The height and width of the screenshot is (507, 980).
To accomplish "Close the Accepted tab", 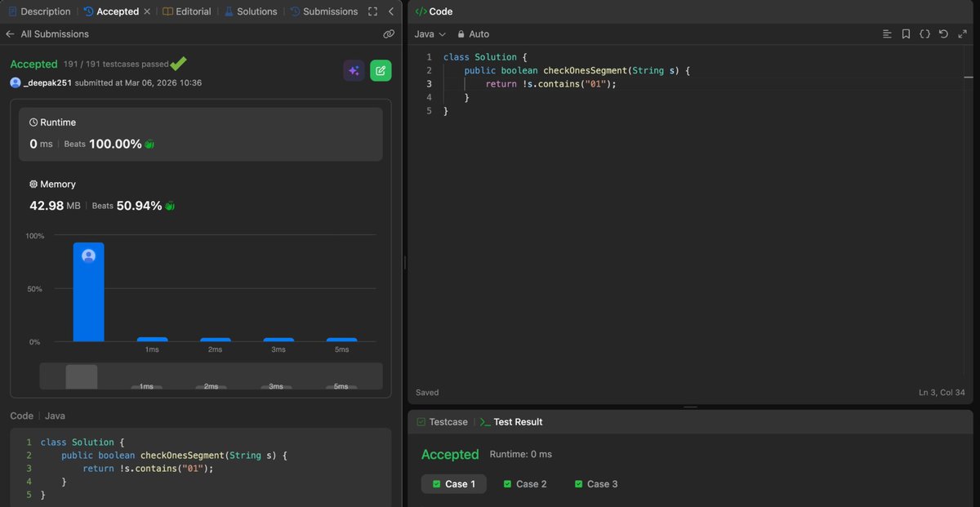I will [147, 11].
